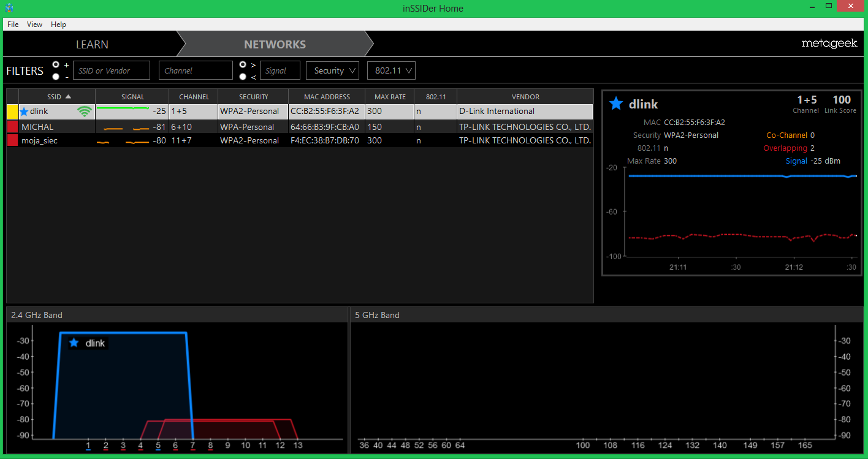The height and width of the screenshot is (459, 868).
Task: Click the SSID or Vendor filter field
Action: [x=112, y=70]
